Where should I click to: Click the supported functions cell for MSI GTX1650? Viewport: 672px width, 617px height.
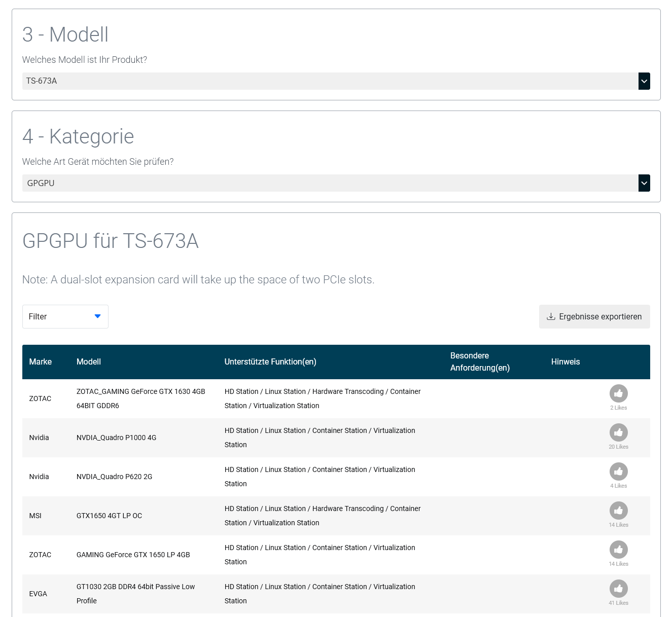323,516
